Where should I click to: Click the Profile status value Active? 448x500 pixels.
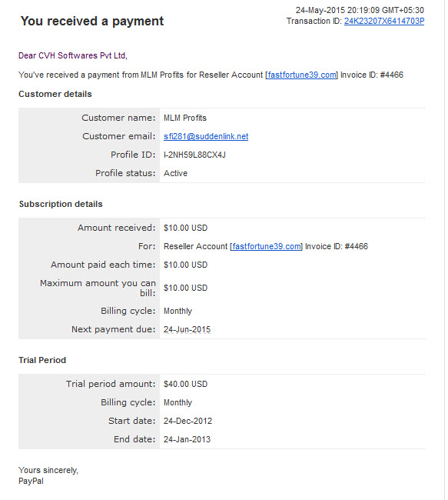pyautogui.click(x=175, y=173)
